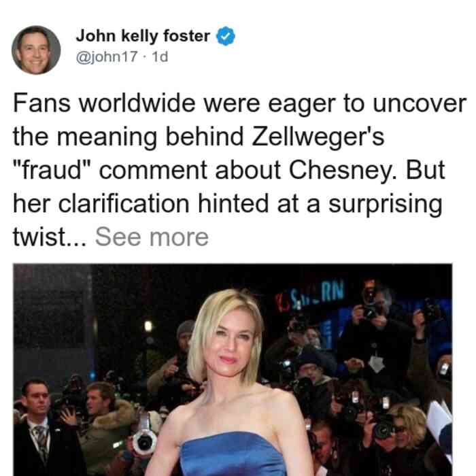
Task: Open John kelly foster's profile avatar
Action: 36,50
